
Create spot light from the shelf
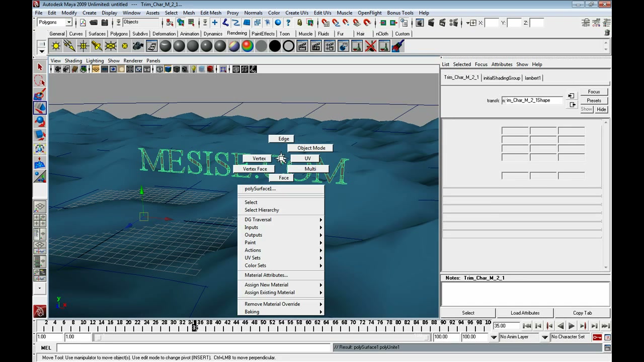tap(97, 46)
